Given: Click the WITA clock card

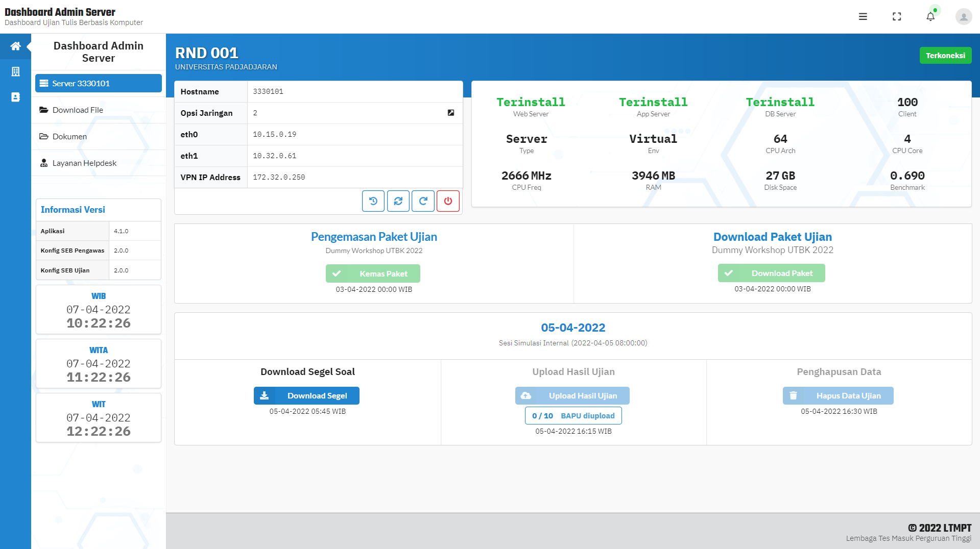Looking at the screenshot, I should click(x=99, y=364).
